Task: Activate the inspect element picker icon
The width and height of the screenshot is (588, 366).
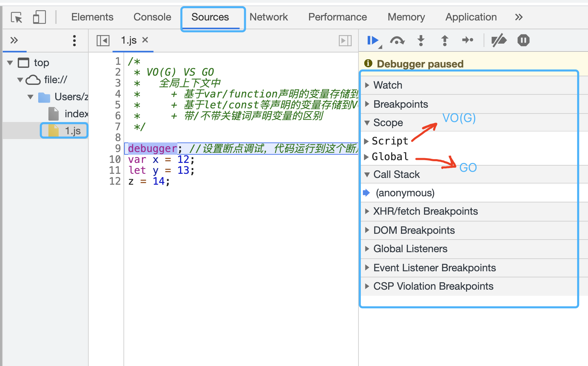Action: pyautogui.click(x=16, y=17)
